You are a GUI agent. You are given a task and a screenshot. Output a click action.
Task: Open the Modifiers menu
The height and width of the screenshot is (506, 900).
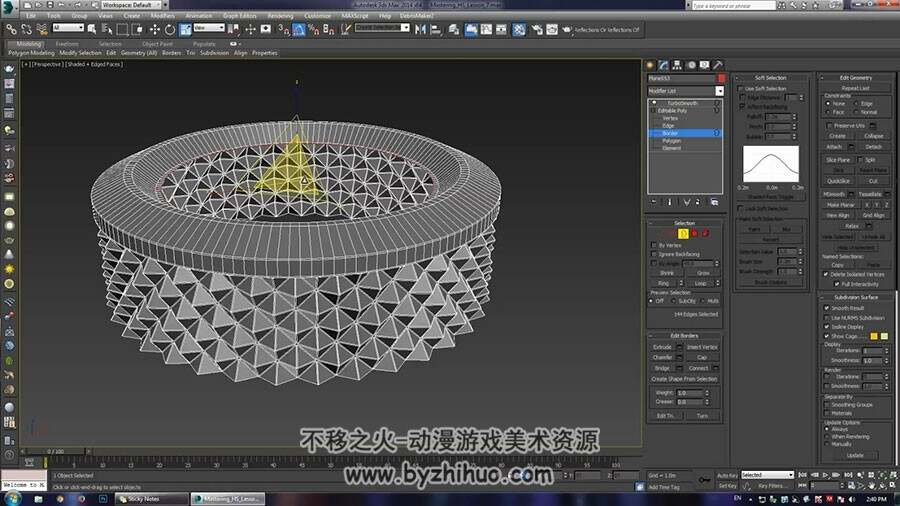pos(162,16)
